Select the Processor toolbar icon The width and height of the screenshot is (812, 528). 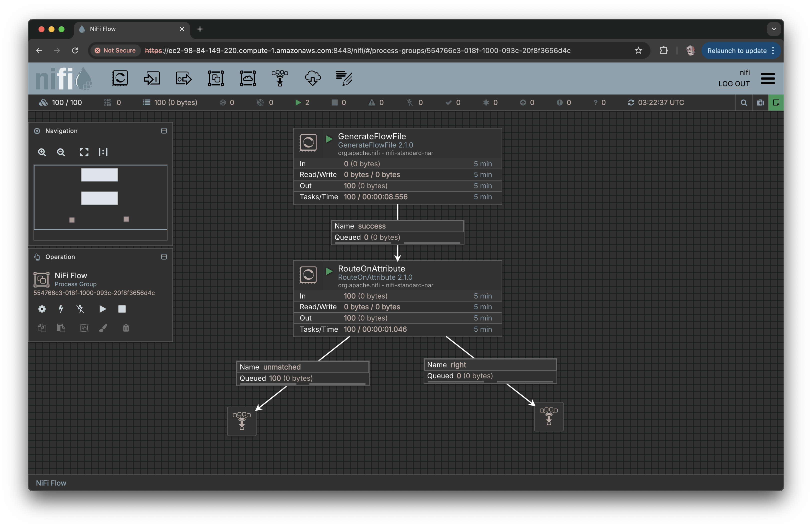point(120,78)
